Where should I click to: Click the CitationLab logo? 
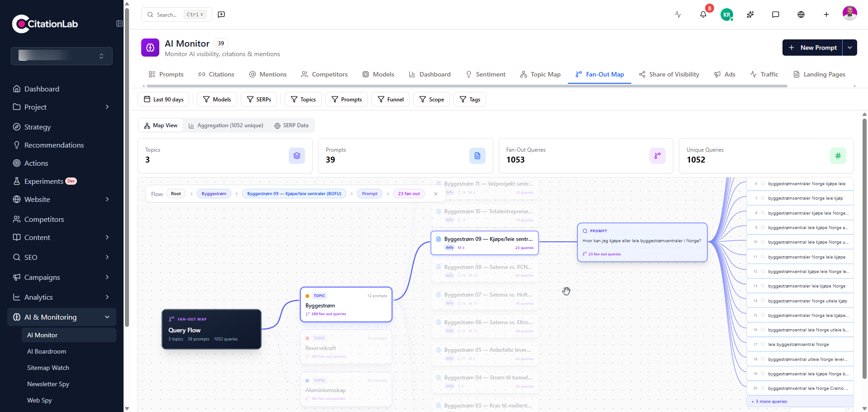pos(45,24)
